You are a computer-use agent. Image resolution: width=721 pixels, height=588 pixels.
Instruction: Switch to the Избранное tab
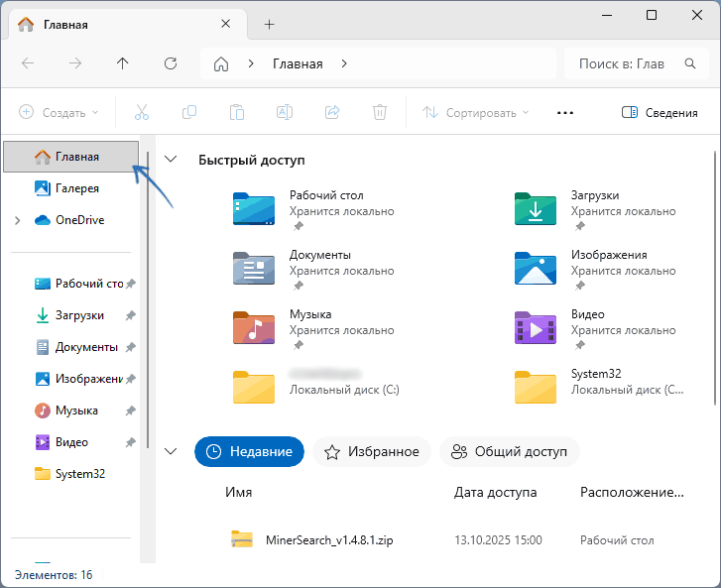(x=372, y=452)
